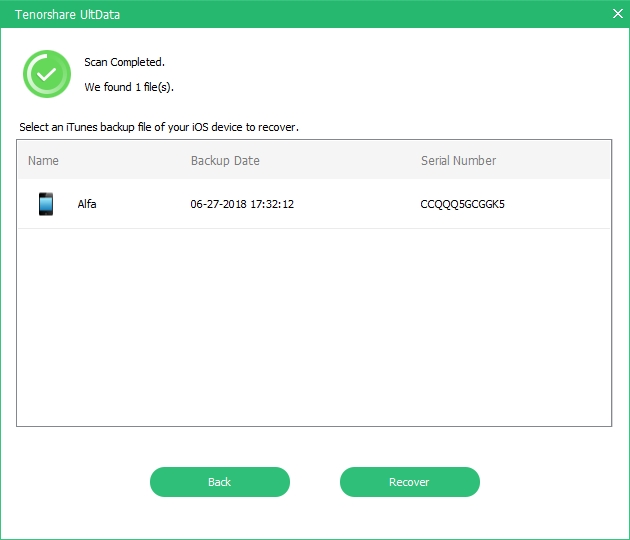The image size is (630, 540).
Task: Click serial number CCQQQ5GCGGK5
Action: 462,204
